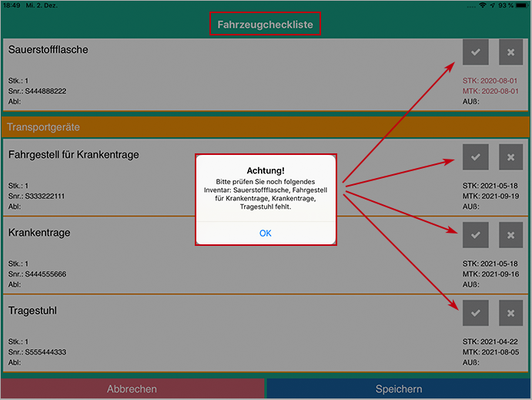Reject Fahrgestell für Krankentrage with X icon
The height and width of the screenshot is (400, 532).
click(x=510, y=157)
